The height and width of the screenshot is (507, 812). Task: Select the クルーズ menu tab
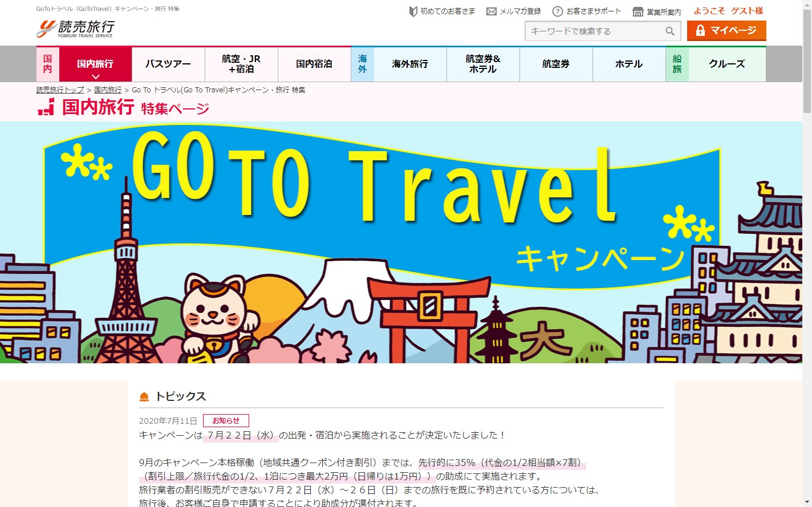pyautogui.click(x=727, y=64)
